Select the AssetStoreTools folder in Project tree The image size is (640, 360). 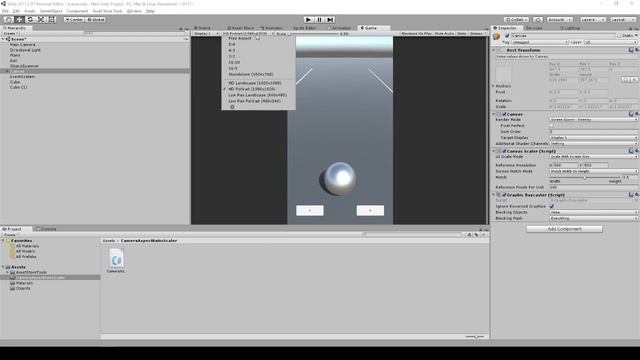click(x=31, y=272)
